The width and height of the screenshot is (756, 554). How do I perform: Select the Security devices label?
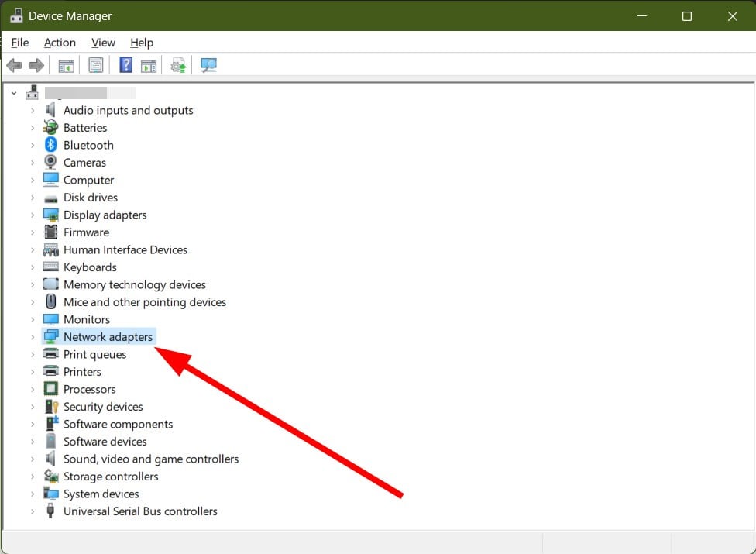(x=103, y=407)
